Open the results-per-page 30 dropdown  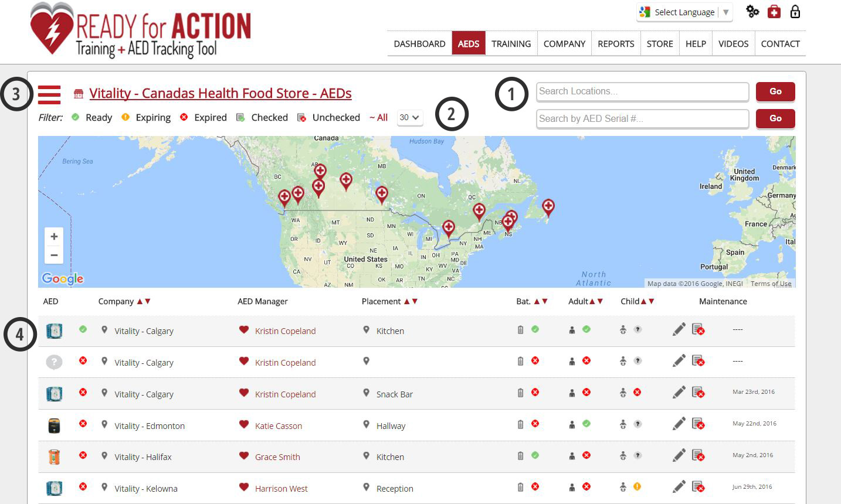[410, 117]
